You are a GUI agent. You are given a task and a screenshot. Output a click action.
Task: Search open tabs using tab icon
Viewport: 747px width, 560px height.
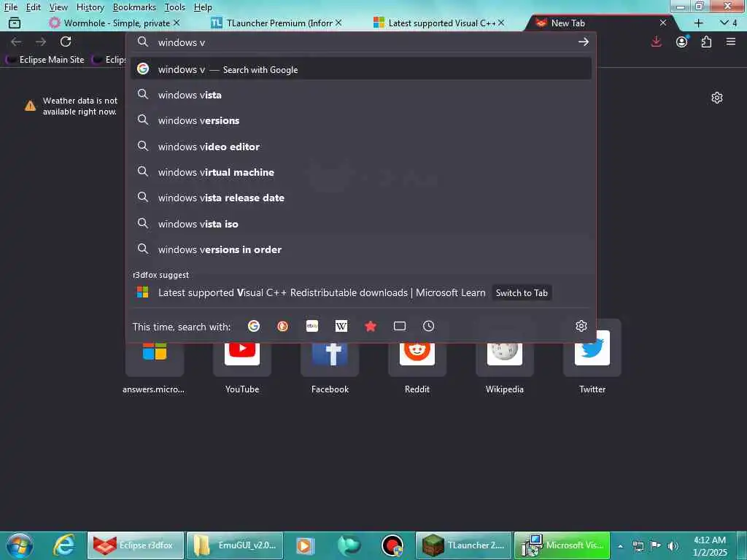point(400,326)
